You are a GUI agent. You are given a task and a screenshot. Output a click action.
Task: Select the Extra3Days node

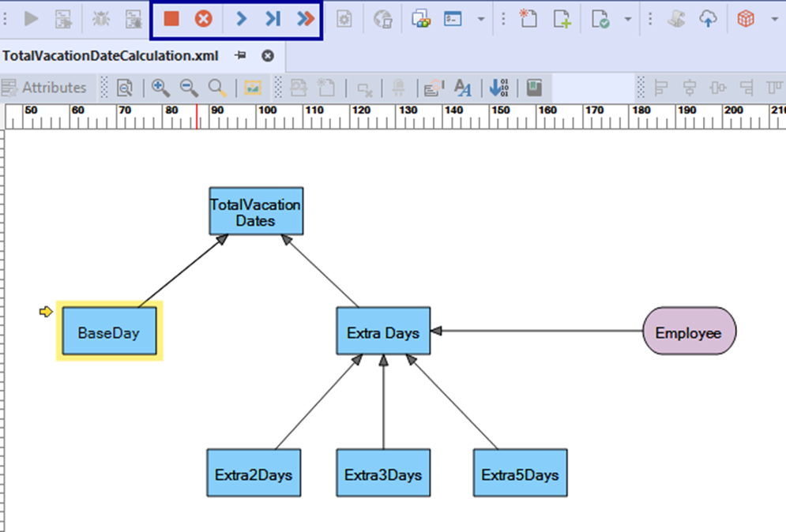(x=383, y=473)
